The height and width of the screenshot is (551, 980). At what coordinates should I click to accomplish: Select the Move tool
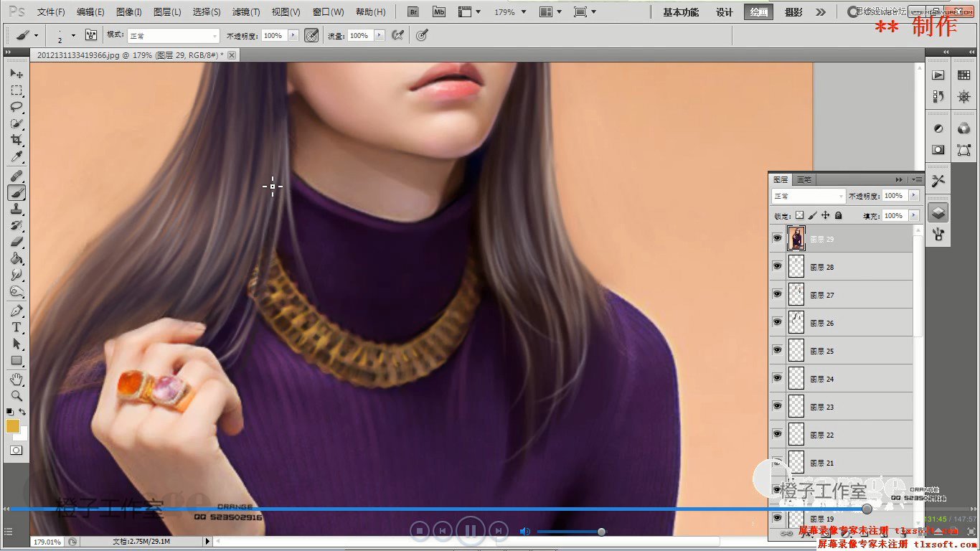[16, 74]
